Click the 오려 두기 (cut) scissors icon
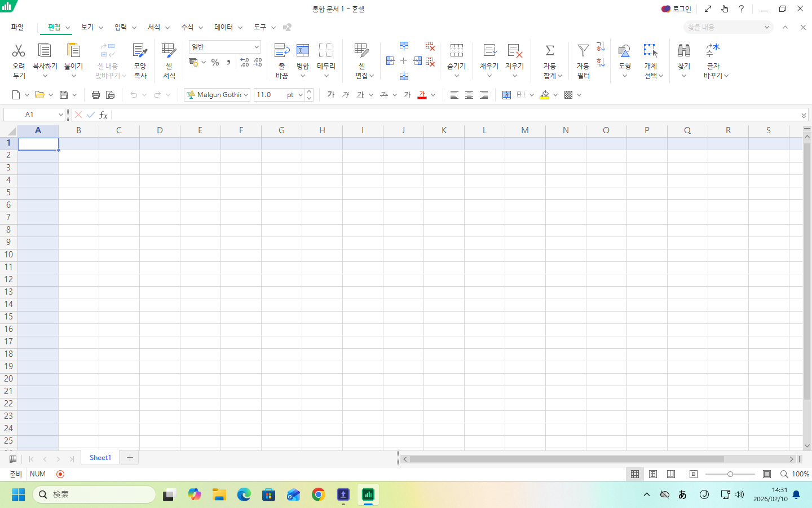 point(19,51)
